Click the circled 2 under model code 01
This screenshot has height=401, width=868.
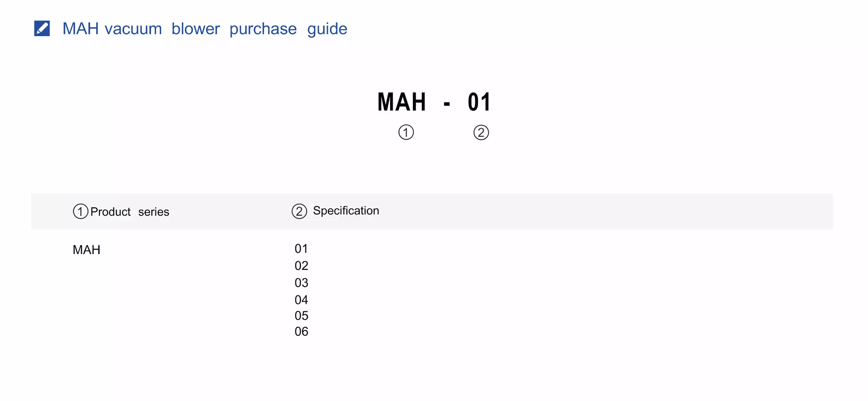(481, 132)
